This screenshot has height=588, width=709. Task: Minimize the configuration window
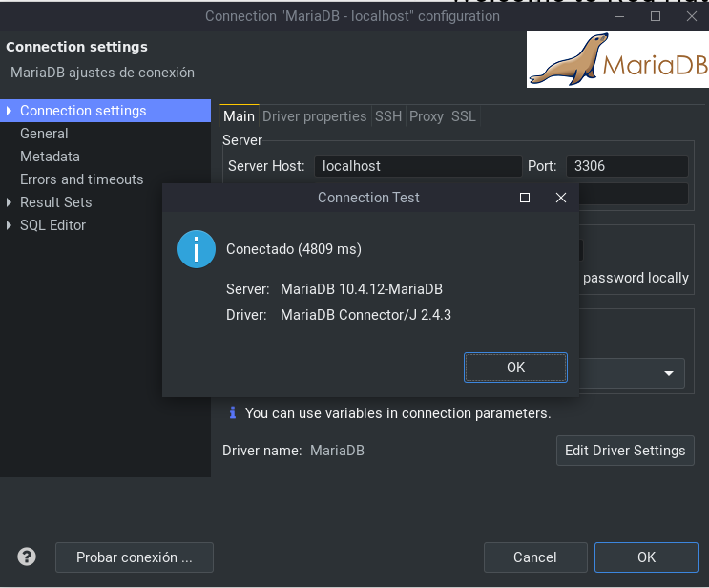coord(619,16)
